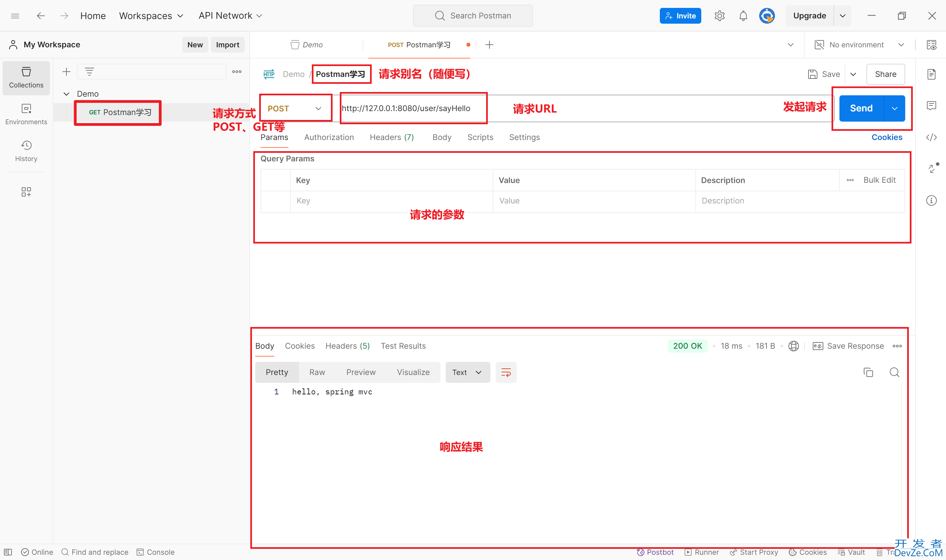
Task: Select the Raw response view
Action: click(x=317, y=372)
